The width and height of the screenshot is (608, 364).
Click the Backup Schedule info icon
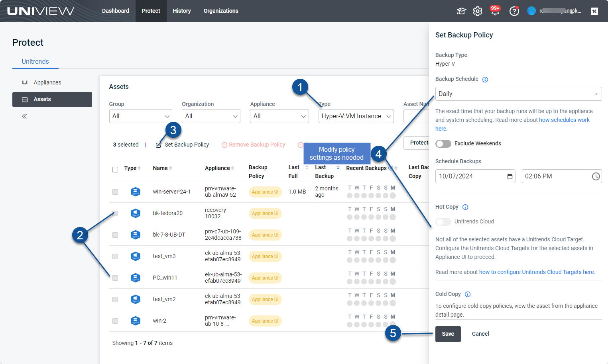[x=485, y=80]
